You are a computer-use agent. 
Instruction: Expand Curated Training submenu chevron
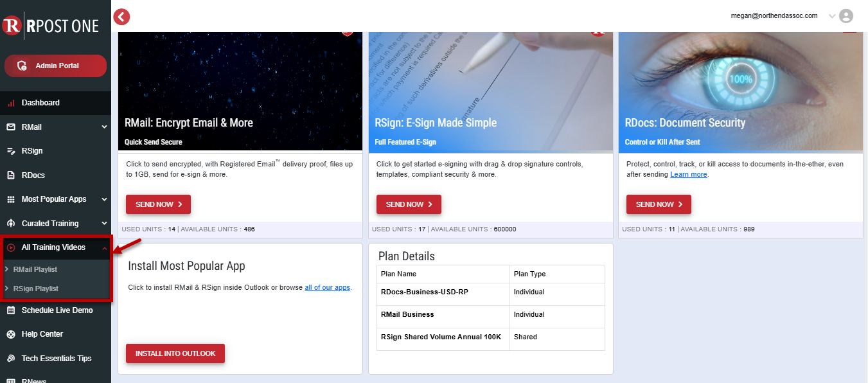pos(104,224)
